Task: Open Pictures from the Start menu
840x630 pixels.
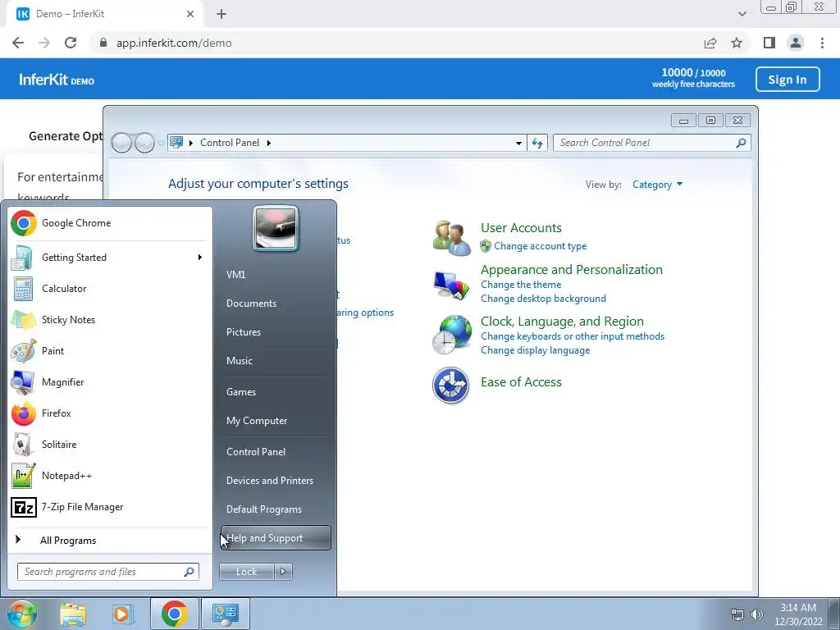Action: (276, 332)
